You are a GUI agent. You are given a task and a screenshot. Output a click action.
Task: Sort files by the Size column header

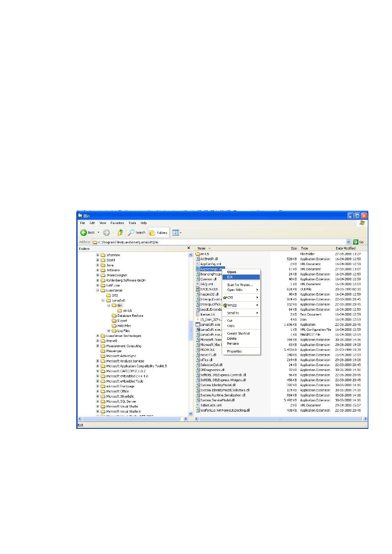click(x=284, y=248)
